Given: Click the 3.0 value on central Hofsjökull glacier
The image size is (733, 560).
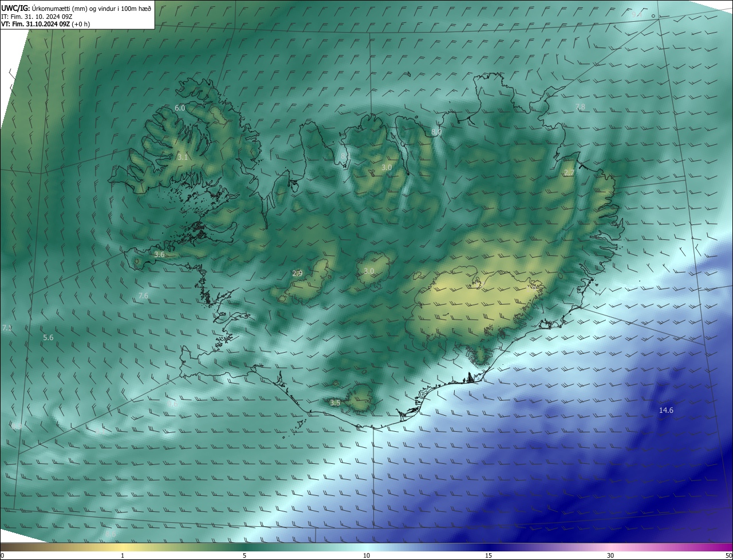Looking at the screenshot, I should [369, 271].
